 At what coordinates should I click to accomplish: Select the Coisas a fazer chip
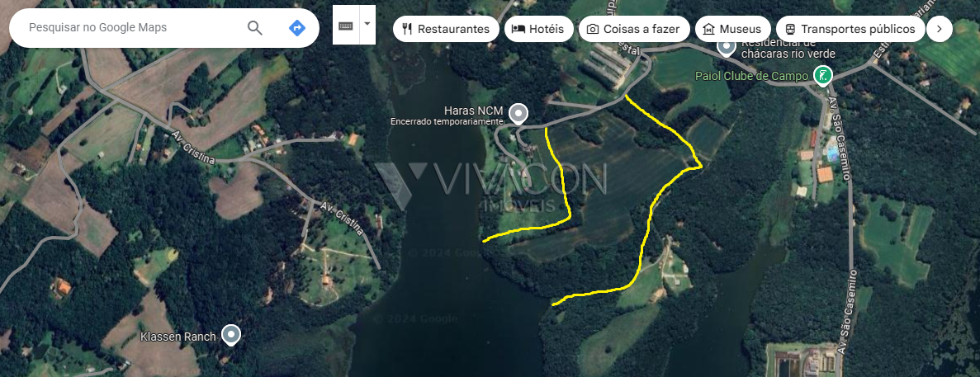click(634, 29)
